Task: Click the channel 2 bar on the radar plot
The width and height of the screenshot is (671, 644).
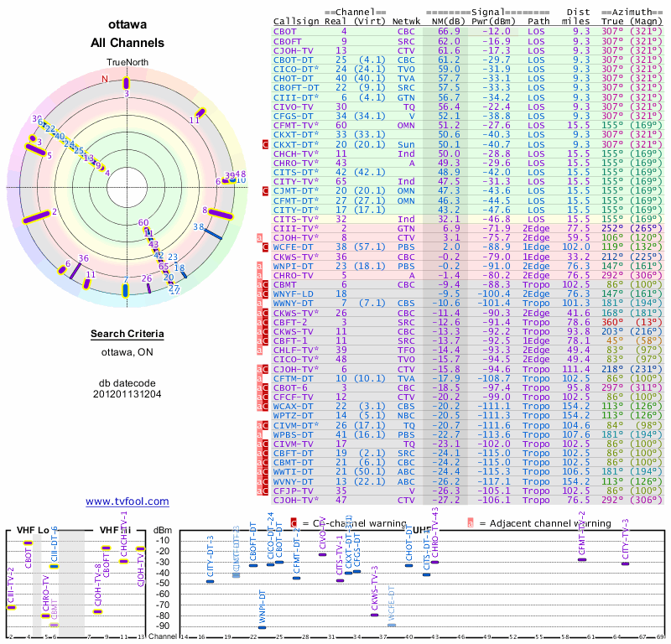Action: [x=36, y=217]
